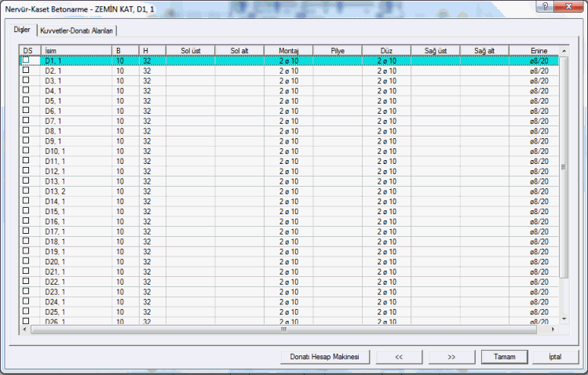Click the Montaj column header
The height and width of the screenshot is (375, 588).
(288, 50)
